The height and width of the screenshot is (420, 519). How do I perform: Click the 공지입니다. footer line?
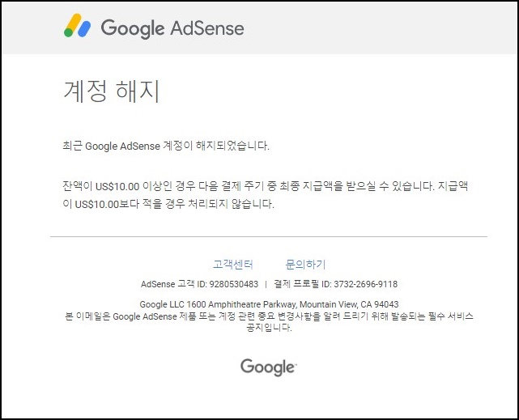[x=269, y=328]
